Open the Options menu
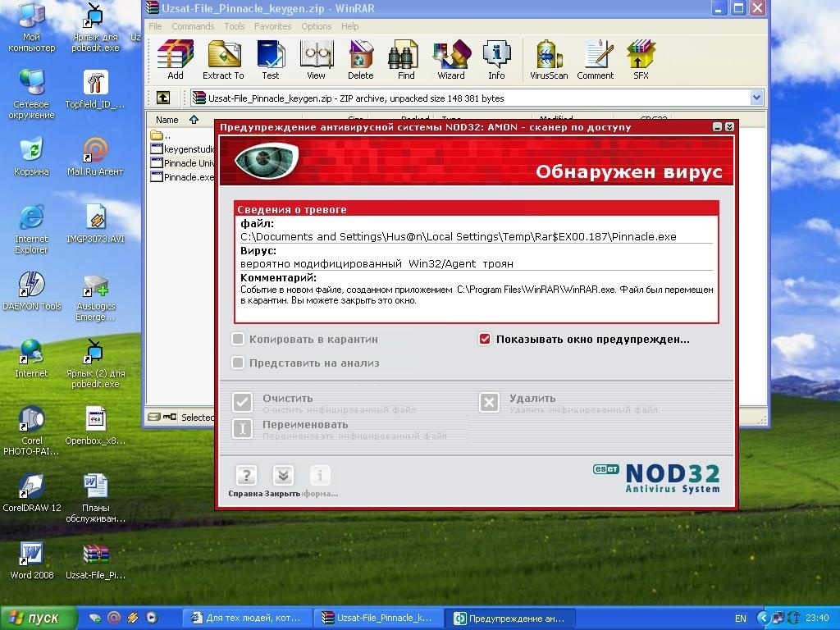This screenshot has width=840, height=630. click(316, 26)
